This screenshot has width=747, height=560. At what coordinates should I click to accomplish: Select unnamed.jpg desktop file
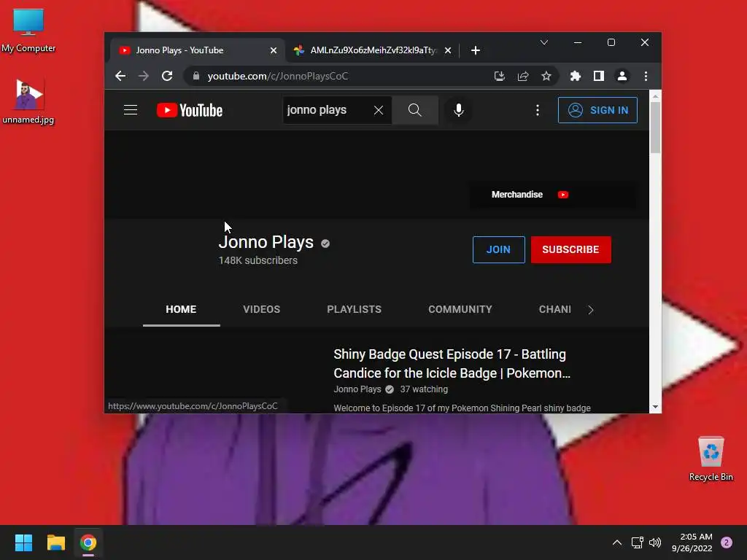tap(28, 101)
